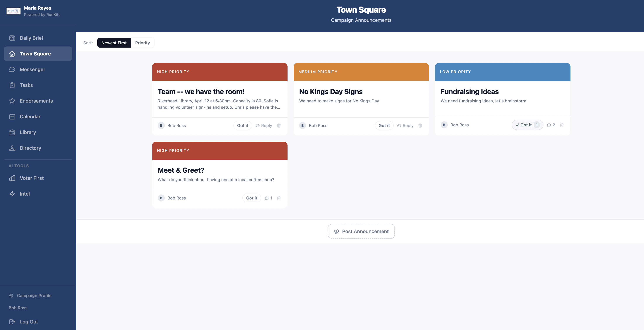Delete the 'Team -- we have the room!' post
The image size is (644, 330).
pyautogui.click(x=279, y=125)
